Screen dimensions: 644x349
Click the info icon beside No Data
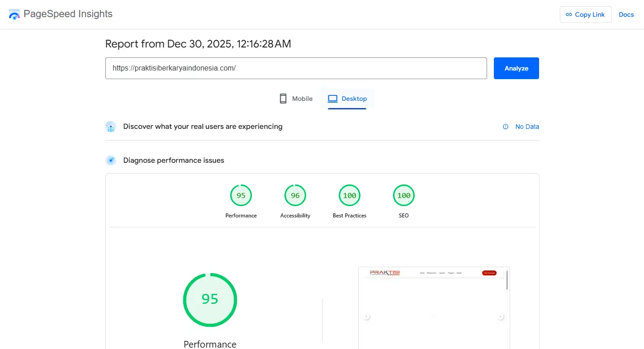(505, 127)
